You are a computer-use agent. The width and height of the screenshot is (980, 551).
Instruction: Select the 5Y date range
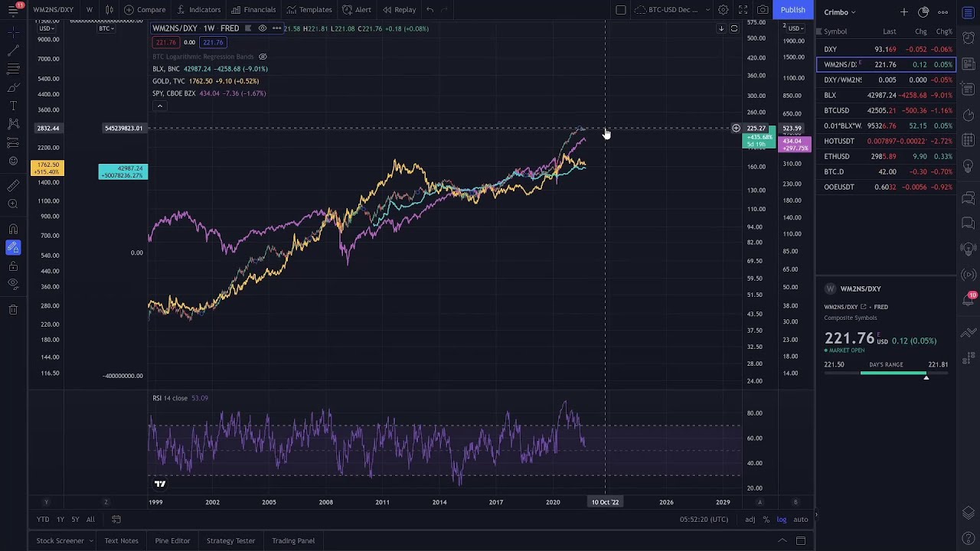pos(75,520)
